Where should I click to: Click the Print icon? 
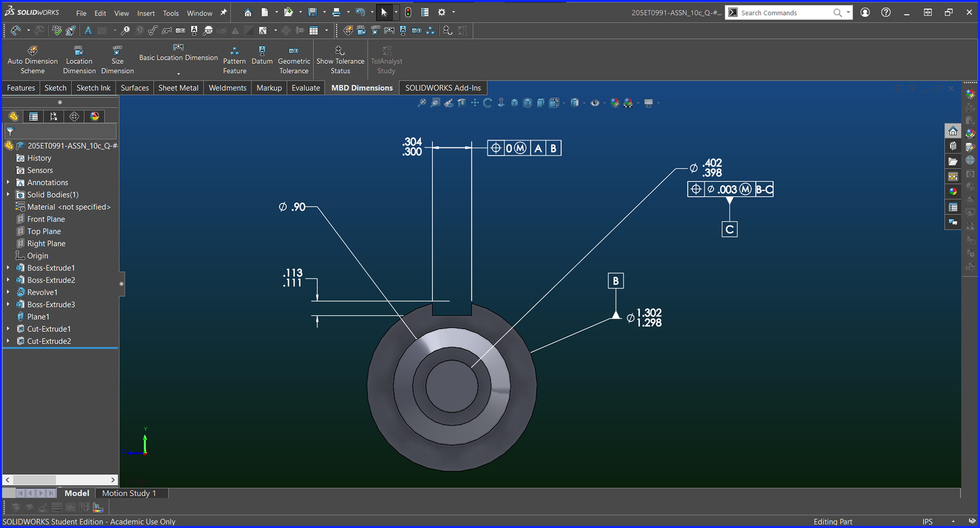click(336, 12)
